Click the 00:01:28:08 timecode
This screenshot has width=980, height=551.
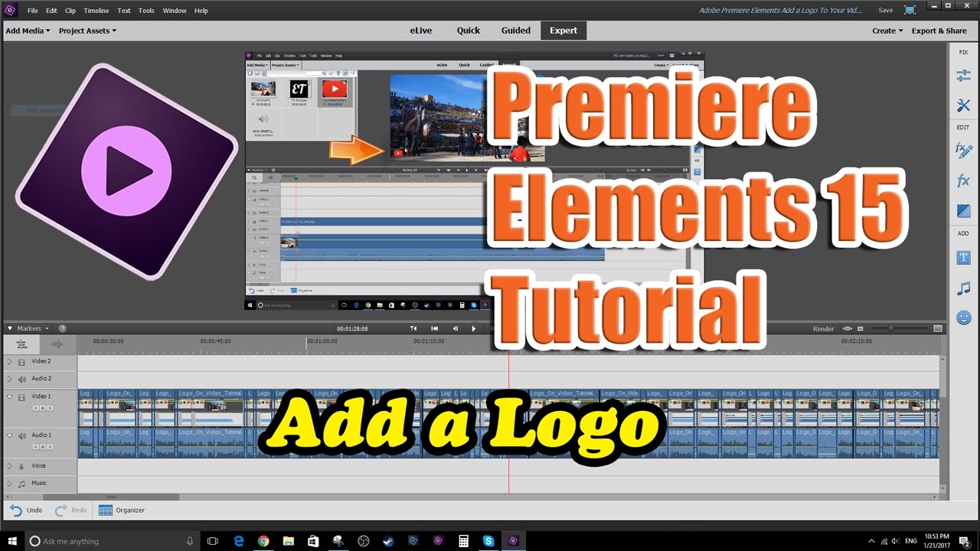click(352, 328)
